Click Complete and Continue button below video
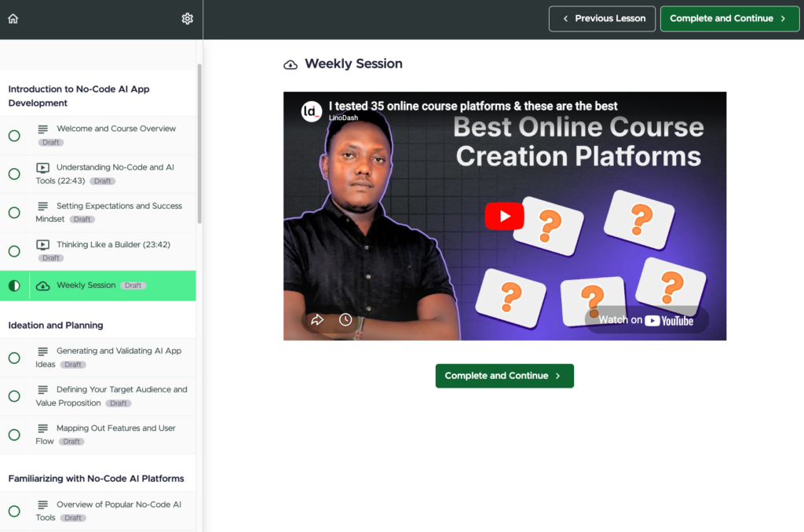Screen dimensions: 804x532 coord(504,376)
